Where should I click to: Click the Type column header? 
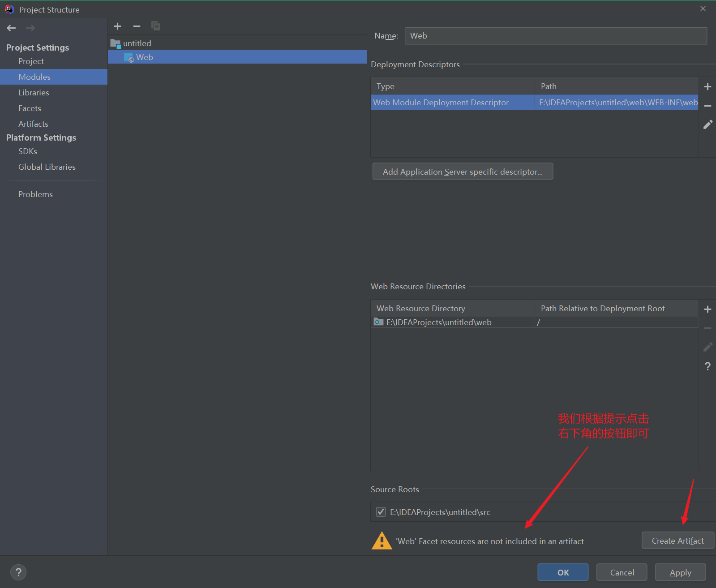click(453, 86)
